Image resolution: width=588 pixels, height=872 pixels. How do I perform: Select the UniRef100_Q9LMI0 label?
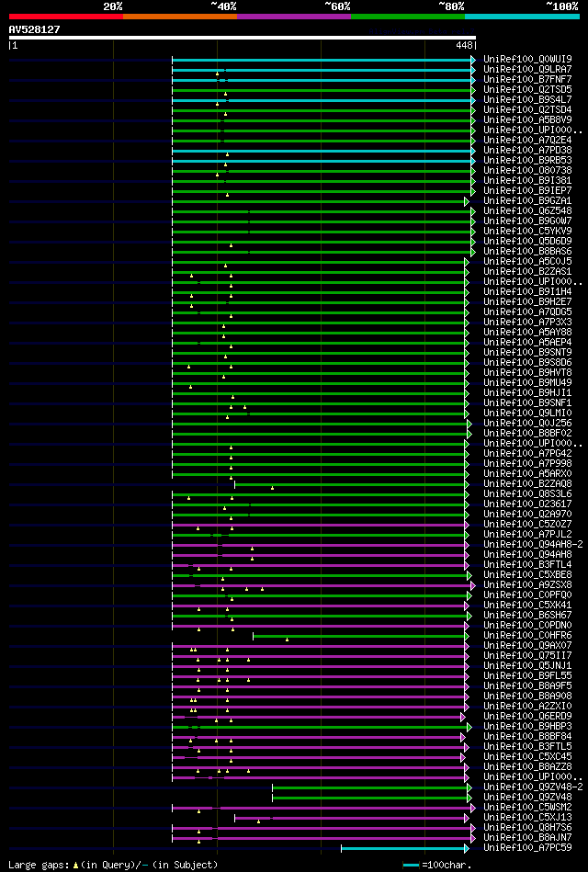tap(528, 413)
